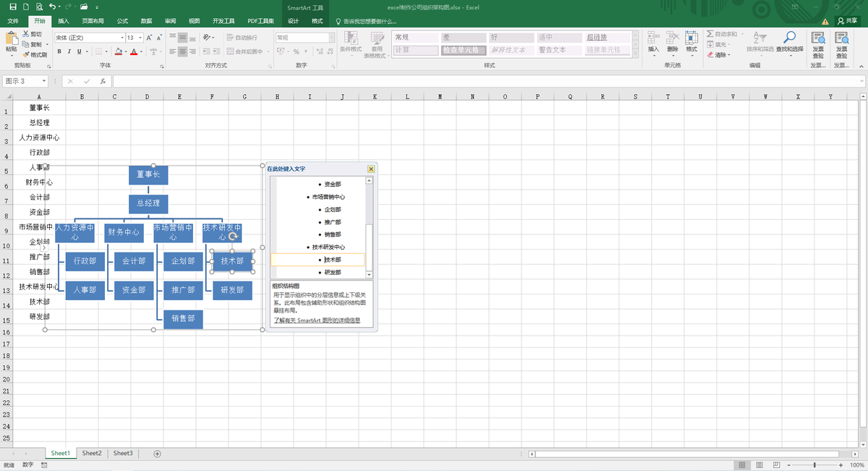Toggle italic formatting
Image resolution: width=868 pixels, height=471 pixels.
69,51
